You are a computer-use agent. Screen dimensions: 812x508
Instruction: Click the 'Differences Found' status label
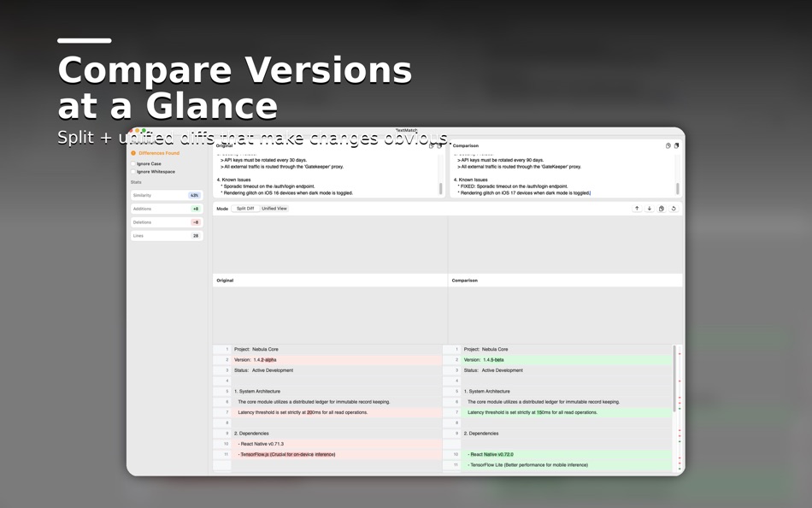(159, 153)
